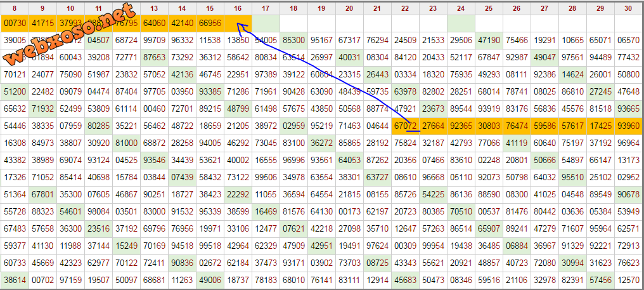Select green cell 54225
The width and height of the screenshot is (644, 290).
[x=433, y=196]
